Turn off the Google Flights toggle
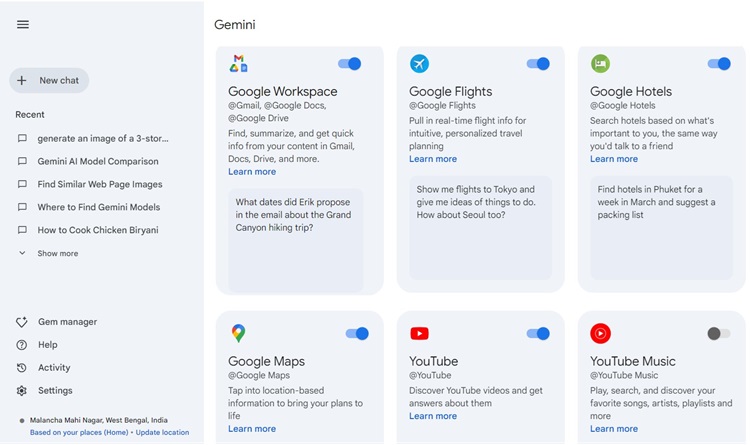 [x=538, y=64]
